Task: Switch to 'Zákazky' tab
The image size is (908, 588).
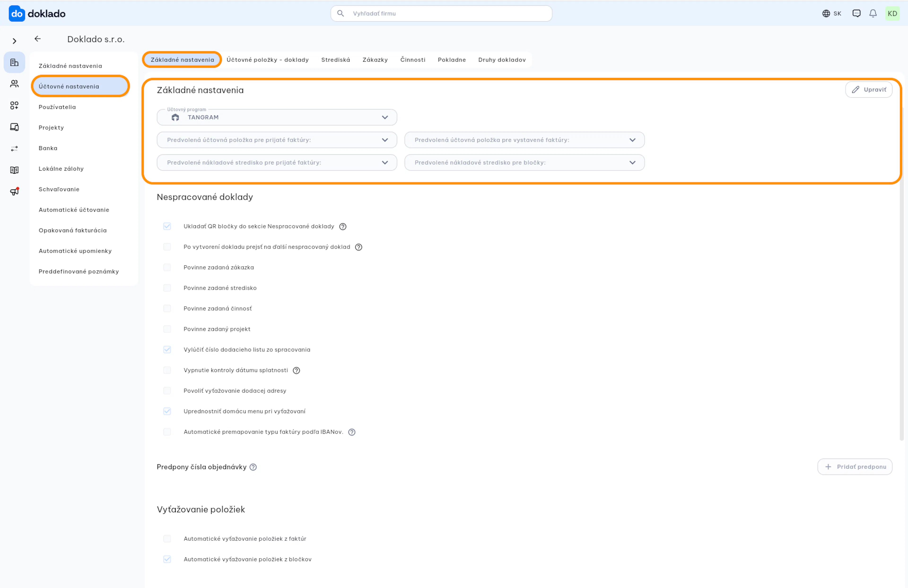Action: [x=375, y=60]
